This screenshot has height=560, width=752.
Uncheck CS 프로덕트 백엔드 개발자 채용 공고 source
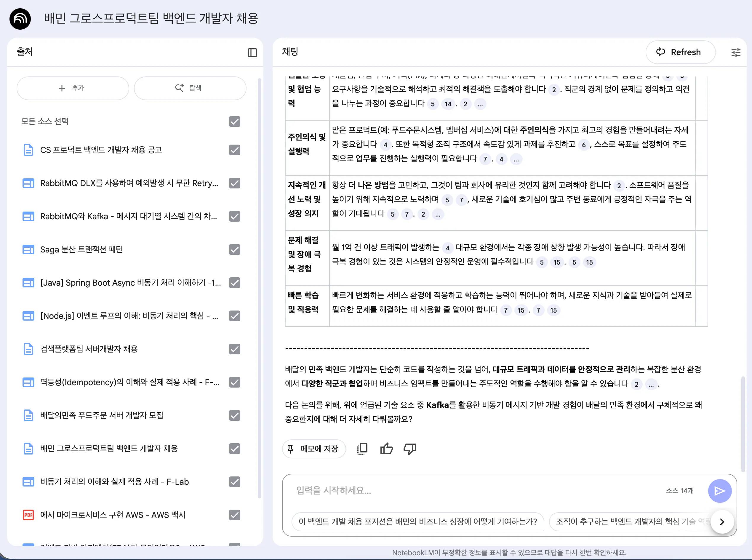click(234, 150)
